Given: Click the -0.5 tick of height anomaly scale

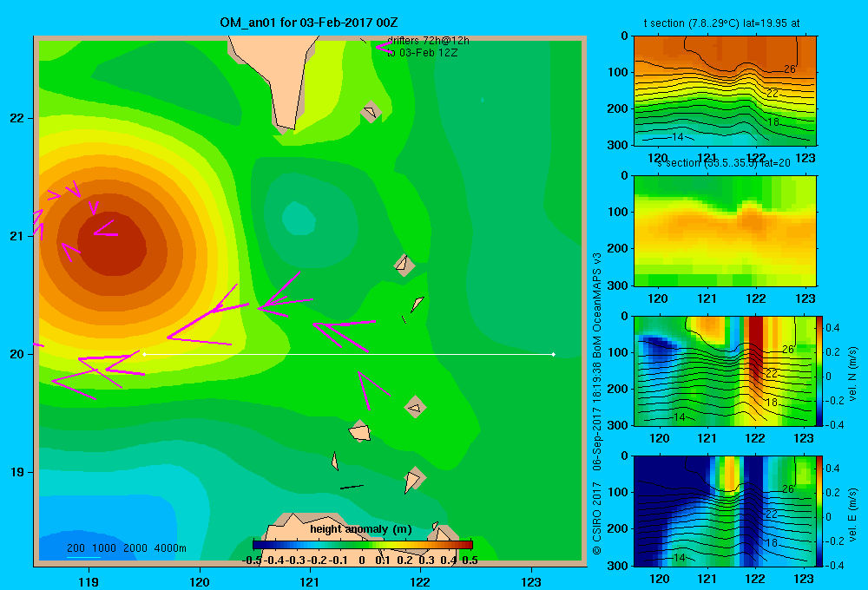Looking at the screenshot, I should point(252,560).
